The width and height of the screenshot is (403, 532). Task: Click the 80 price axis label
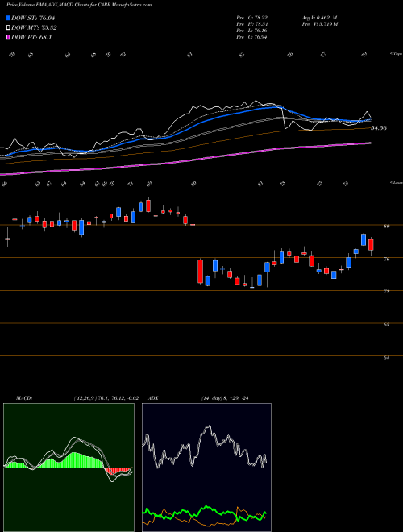386,226
